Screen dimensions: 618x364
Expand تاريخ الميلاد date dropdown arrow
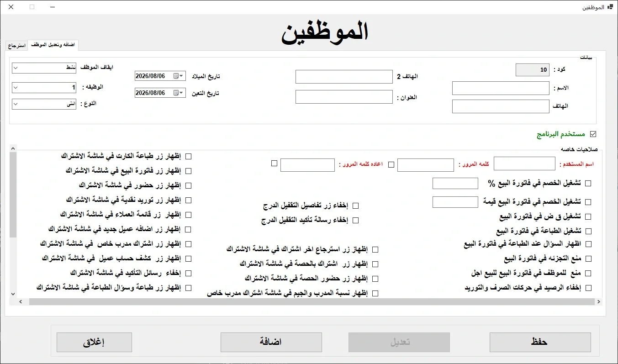(x=182, y=76)
